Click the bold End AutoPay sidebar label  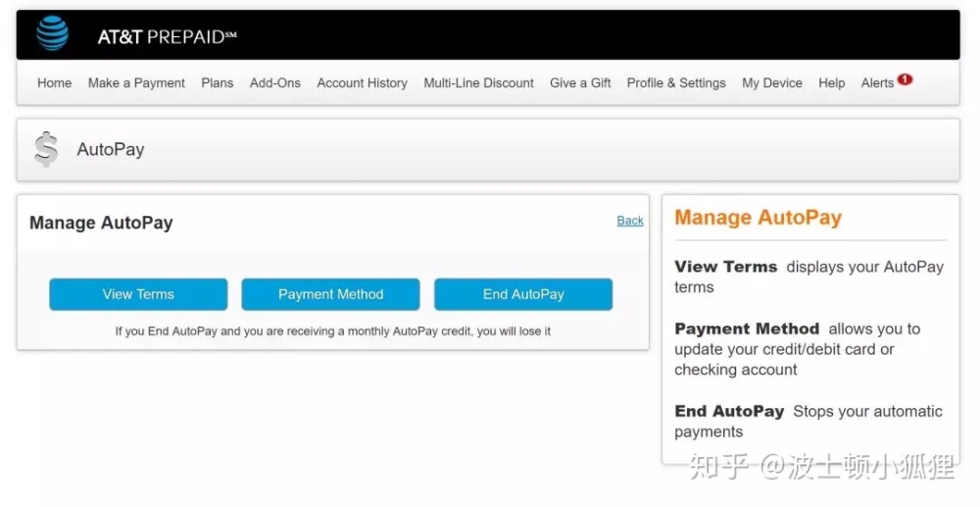click(729, 411)
